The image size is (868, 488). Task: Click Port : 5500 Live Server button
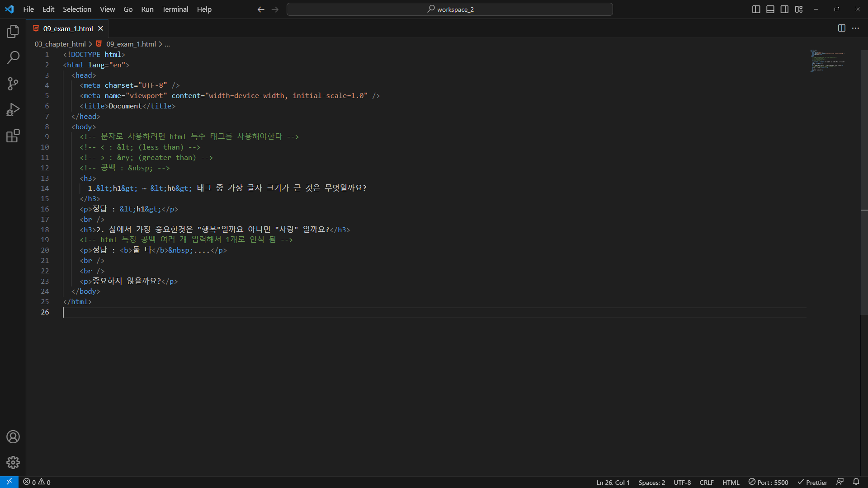pyautogui.click(x=768, y=482)
